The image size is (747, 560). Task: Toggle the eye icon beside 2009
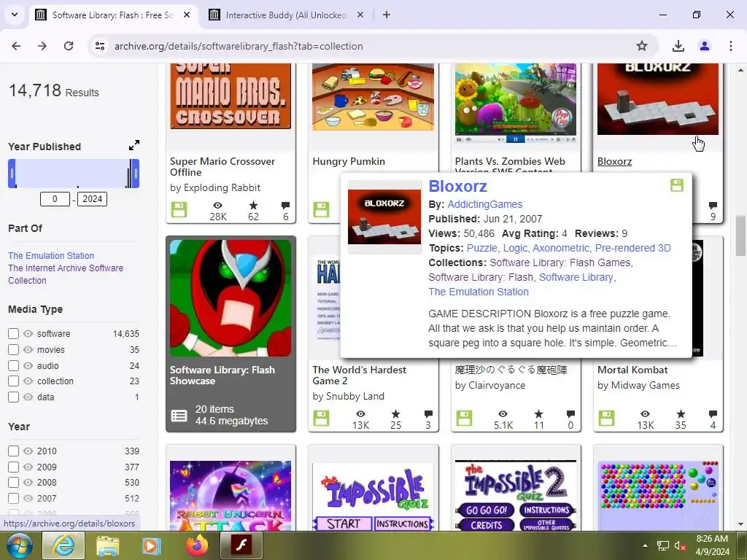click(x=28, y=467)
